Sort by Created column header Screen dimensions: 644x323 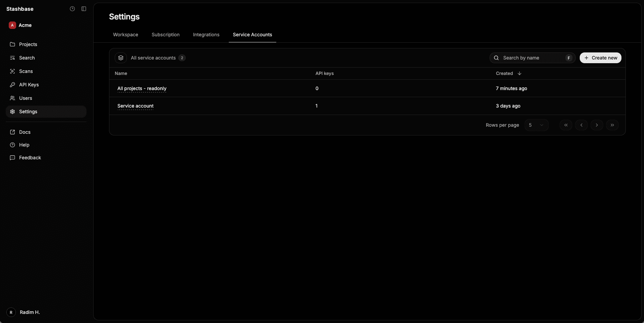(x=504, y=73)
